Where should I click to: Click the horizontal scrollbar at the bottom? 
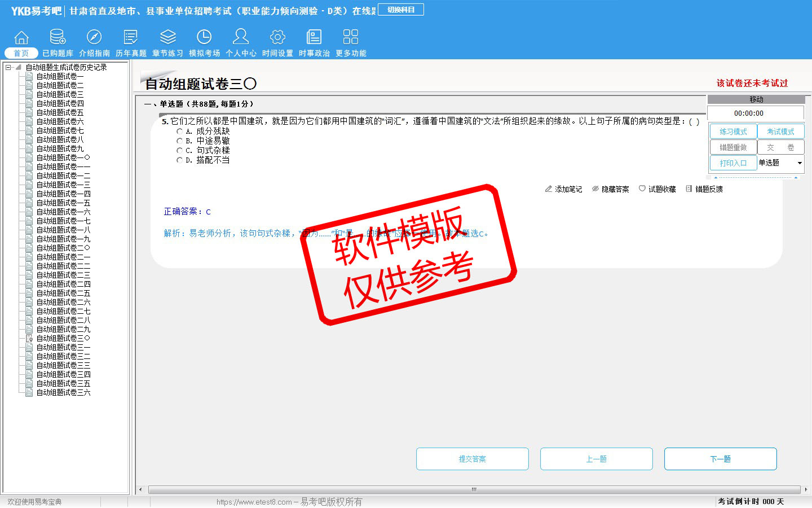click(x=474, y=489)
